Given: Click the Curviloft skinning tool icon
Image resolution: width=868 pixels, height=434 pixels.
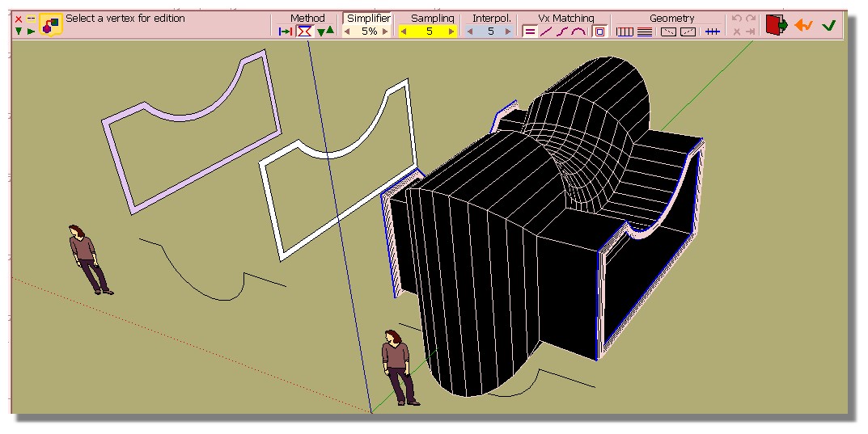Looking at the screenshot, I should point(51,25).
